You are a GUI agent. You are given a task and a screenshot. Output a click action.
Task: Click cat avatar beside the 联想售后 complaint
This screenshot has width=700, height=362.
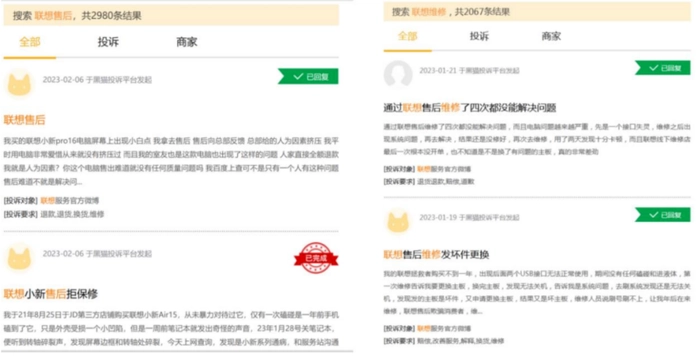pyautogui.click(x=19, y=83)
